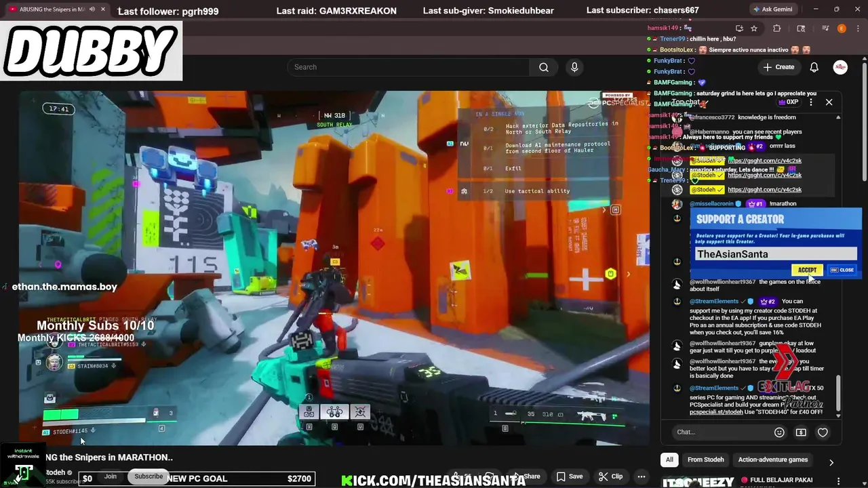Screen dimensions: 868x488
Task: Close the ABUSING the Snipers browser tab
Action: pyautogui.click(x=103, y=9)
